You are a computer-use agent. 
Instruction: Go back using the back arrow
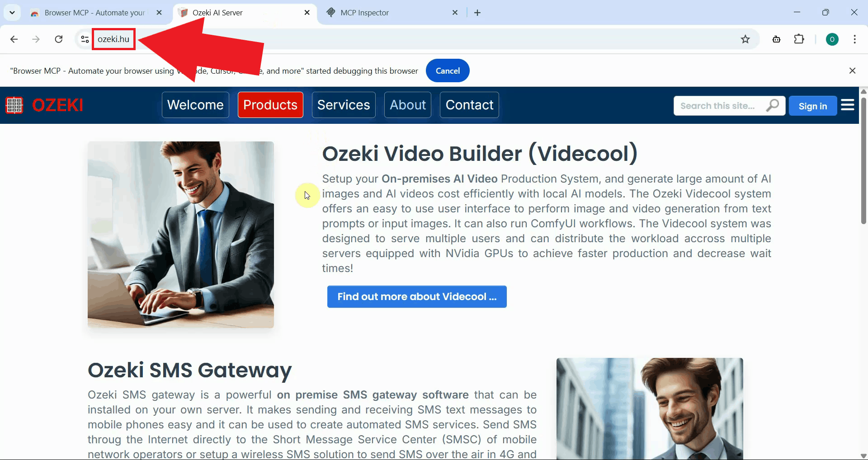[14, 39]
